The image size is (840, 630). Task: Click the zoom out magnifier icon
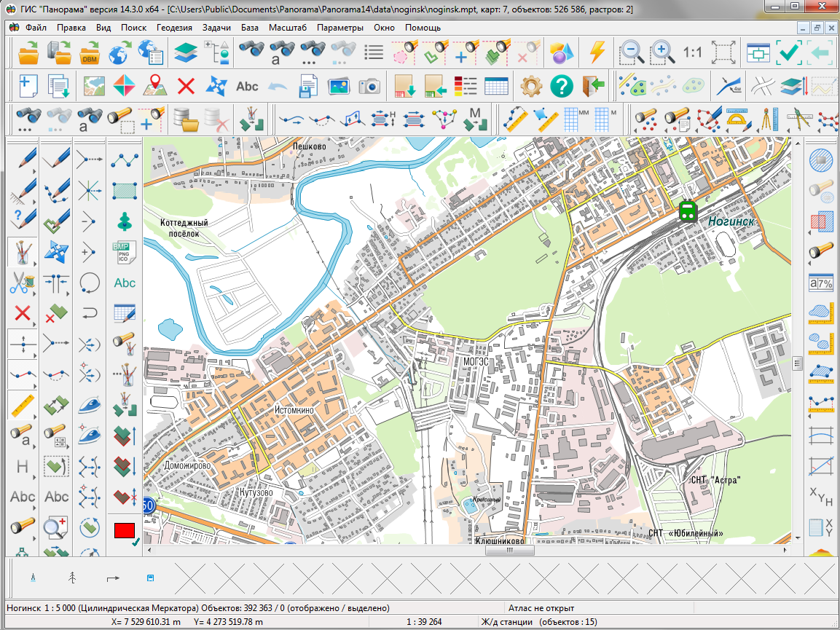[x=631, y=52]
